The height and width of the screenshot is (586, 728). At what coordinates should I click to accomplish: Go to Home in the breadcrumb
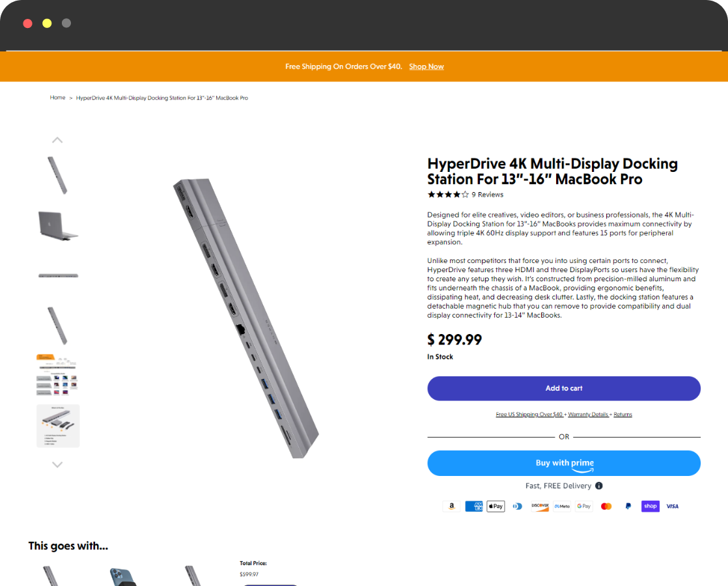point(57,98)
